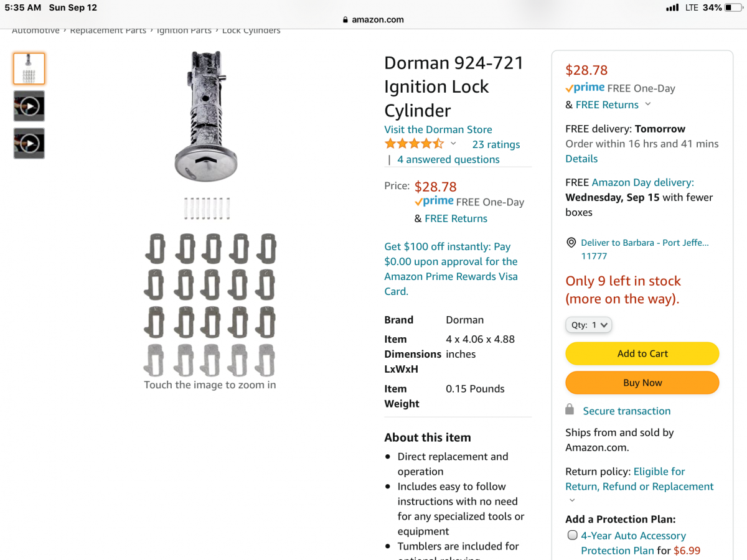Click the Buy Now button
The image size is (747, 560).
tap(642, 383)
